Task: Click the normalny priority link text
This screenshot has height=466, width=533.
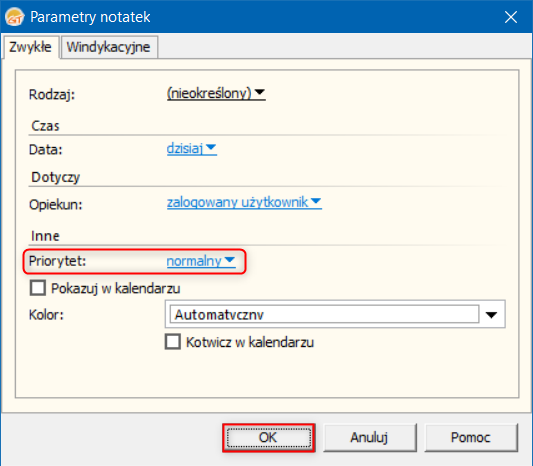Action: tap(194, 261)
